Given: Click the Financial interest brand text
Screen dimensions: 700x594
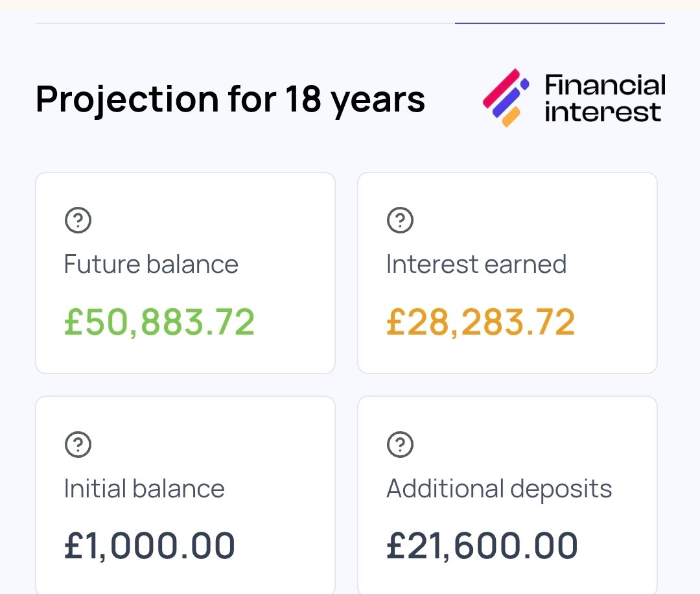Looking at the screenshot, I should tap(605, 99).
